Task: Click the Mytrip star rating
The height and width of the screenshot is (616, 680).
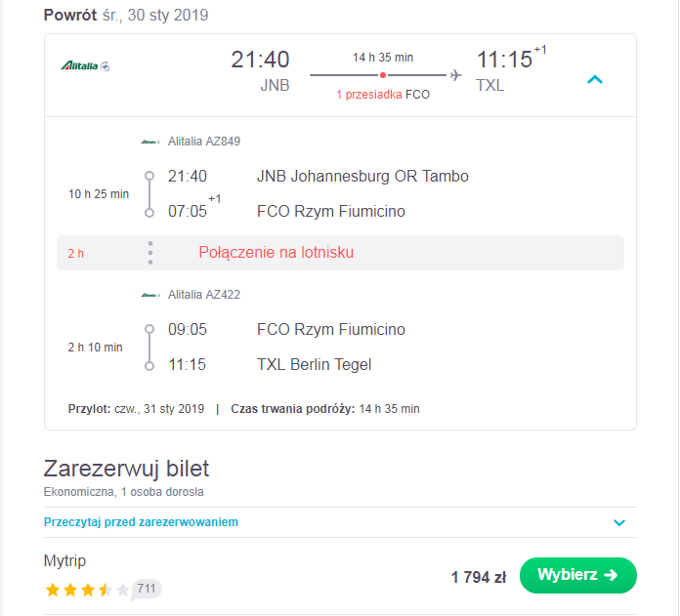Action: click(x=87, y=590)
